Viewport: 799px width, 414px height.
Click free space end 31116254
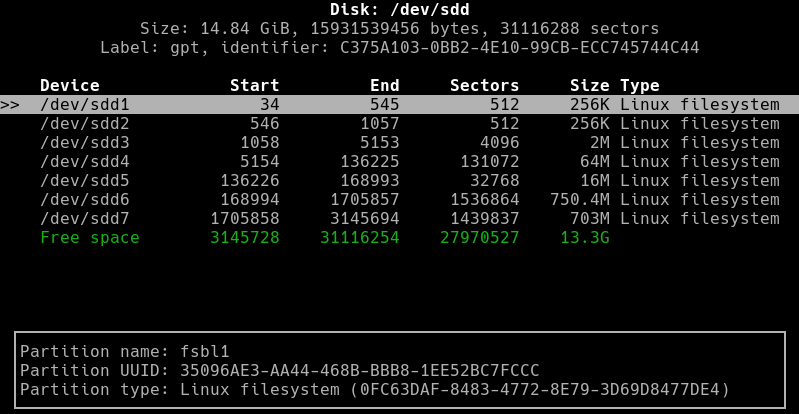(360, 238)
